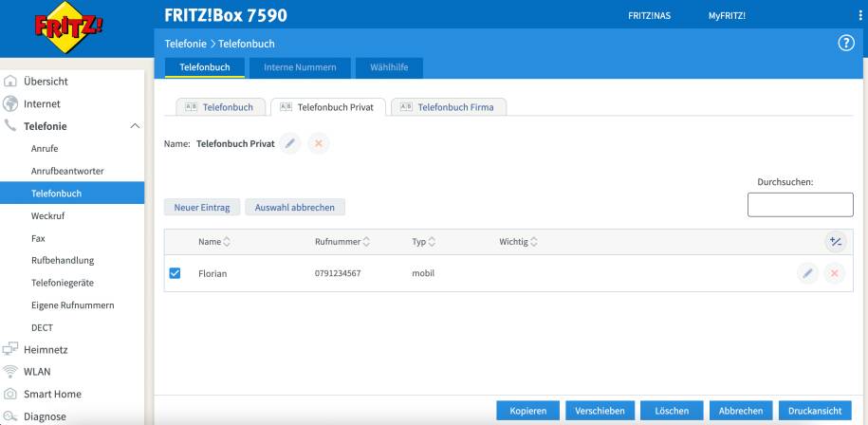Click the Diagnose icon
Screen dimensions: 868x425
10,416
